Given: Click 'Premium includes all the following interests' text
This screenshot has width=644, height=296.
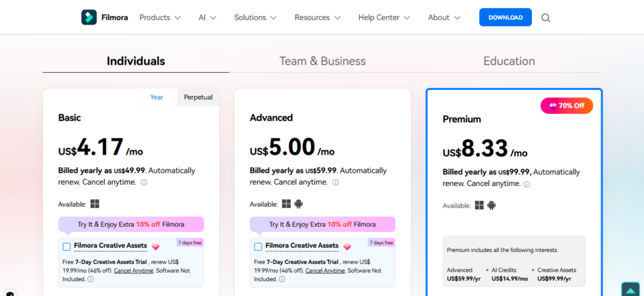Looking at the screenshot, I should point(502,250).
